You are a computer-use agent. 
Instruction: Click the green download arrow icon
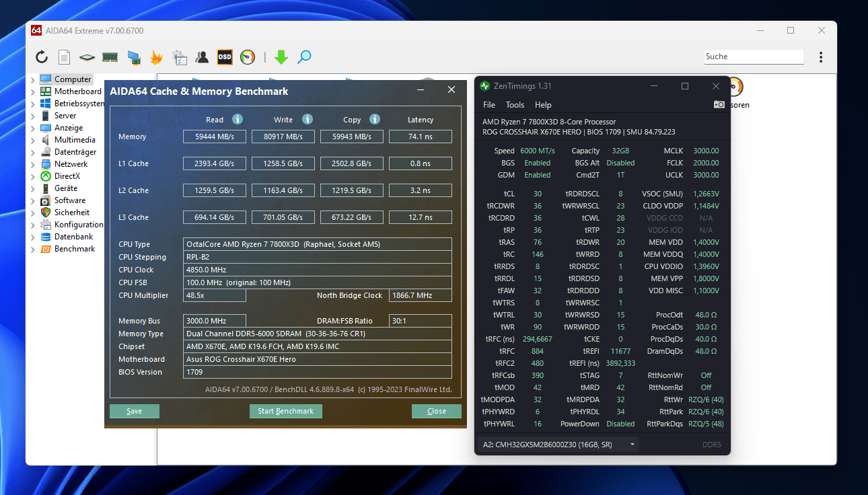click(281, 57)
